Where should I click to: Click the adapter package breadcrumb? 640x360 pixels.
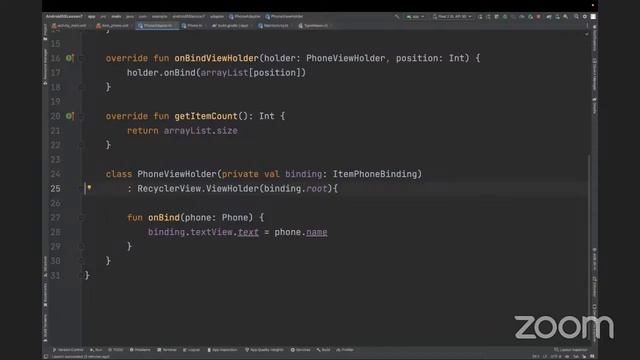pyautogui.click(x=217, y=17)
